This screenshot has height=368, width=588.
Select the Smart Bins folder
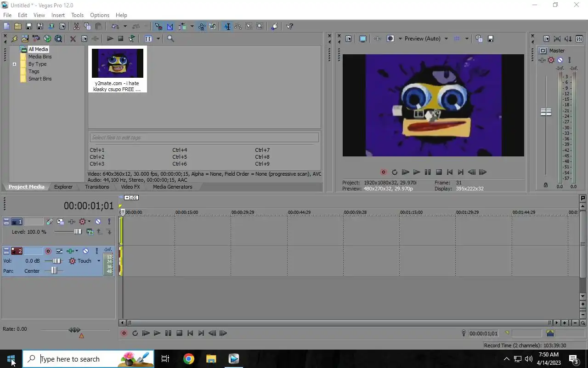coord(40,79)
